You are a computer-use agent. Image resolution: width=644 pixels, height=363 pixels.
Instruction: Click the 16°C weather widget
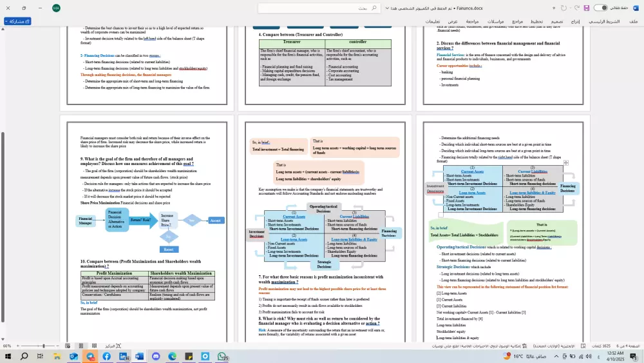click(x=524, y=356)
